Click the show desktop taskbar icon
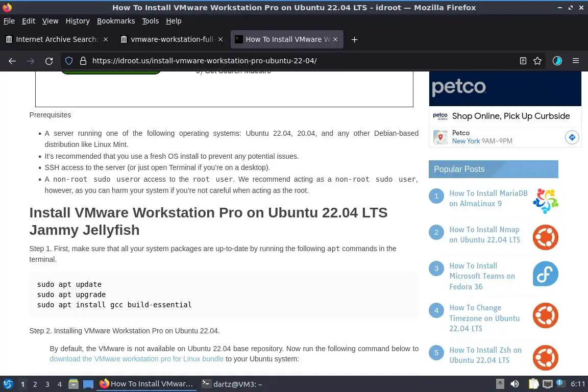This screenshot has width=588, height=392. click(x=88, y=384)
